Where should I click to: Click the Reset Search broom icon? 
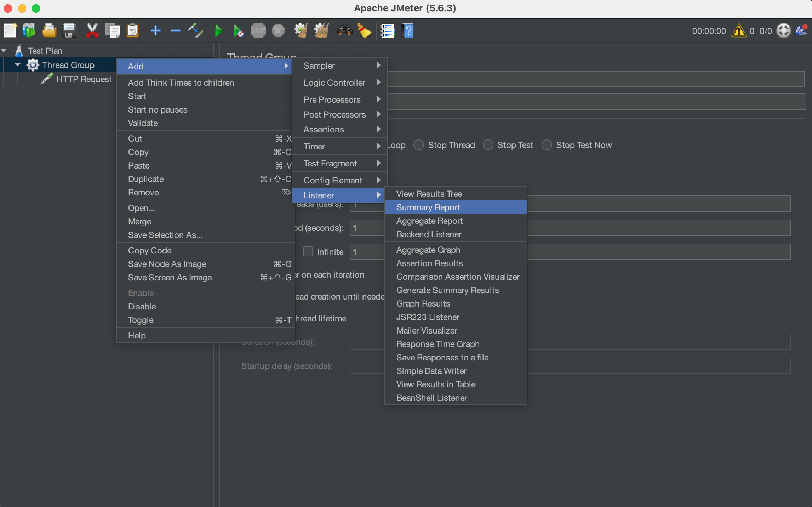(364, 31)
